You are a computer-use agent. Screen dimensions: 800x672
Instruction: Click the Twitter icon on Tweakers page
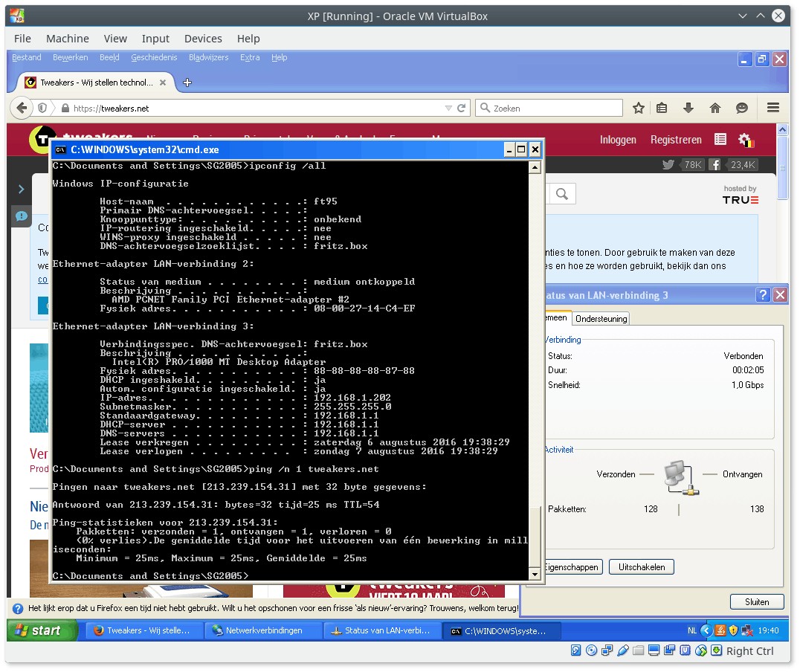coord(668,165)
